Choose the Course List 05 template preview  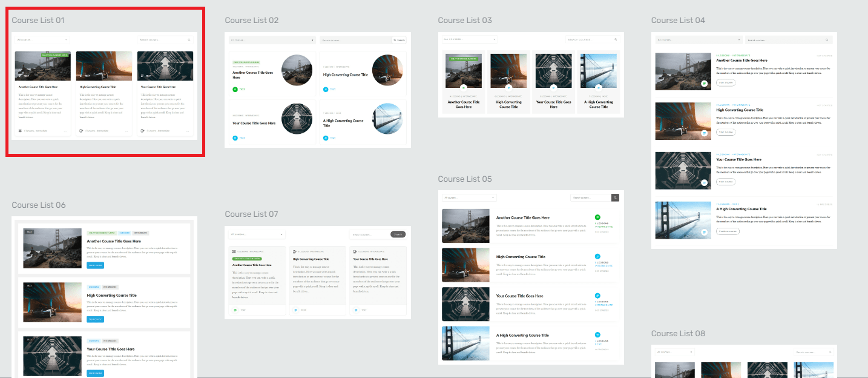pyautogui.click(x=531, y=277)
